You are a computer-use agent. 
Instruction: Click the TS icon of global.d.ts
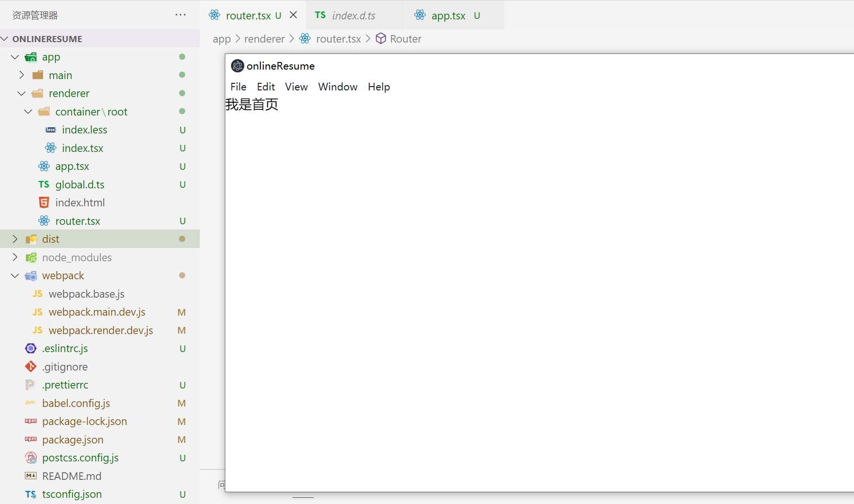click(x=44, y=185)
